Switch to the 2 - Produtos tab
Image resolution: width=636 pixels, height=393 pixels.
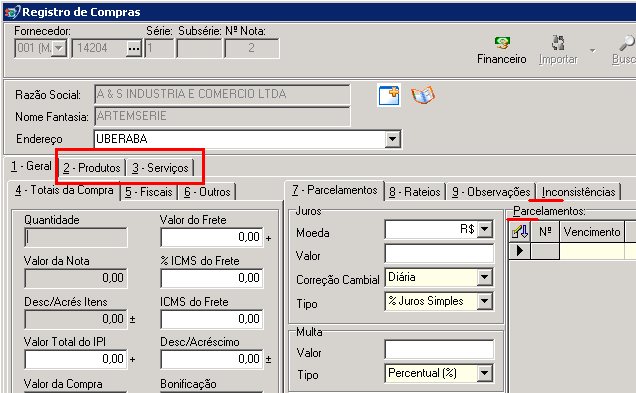click(92, 168)
